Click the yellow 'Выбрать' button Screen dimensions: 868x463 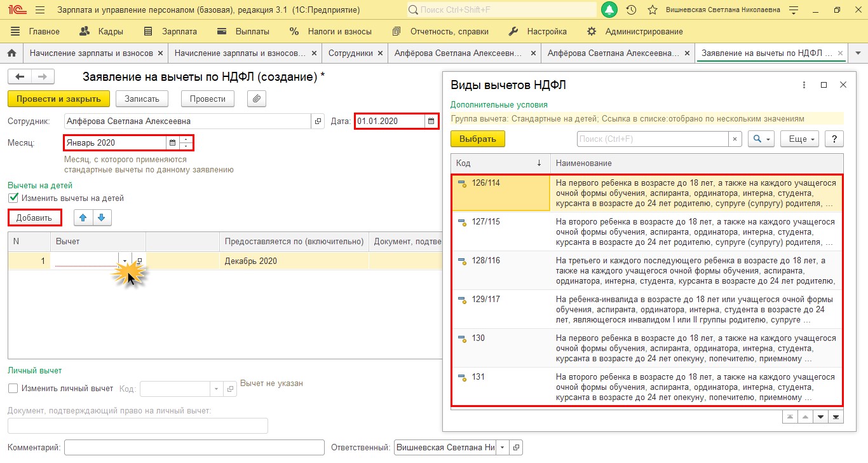(477, 139)
